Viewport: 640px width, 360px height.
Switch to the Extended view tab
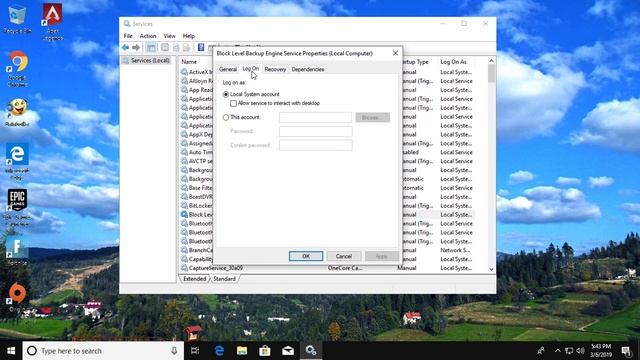point(194,279)
